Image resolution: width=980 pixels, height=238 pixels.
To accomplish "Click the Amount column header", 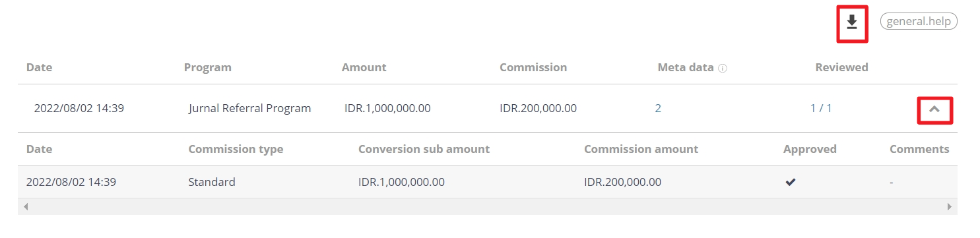I will pyautogui.click(x=364, y=67).
